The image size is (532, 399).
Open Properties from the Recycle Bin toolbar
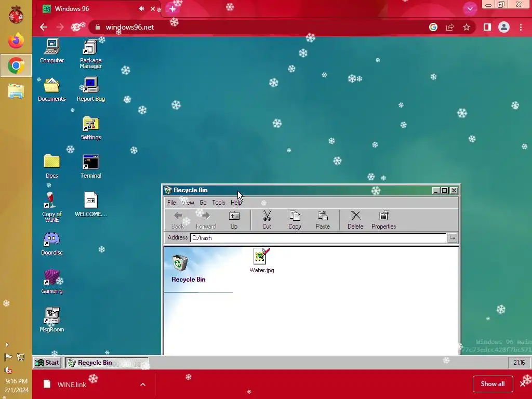[384, 220]
